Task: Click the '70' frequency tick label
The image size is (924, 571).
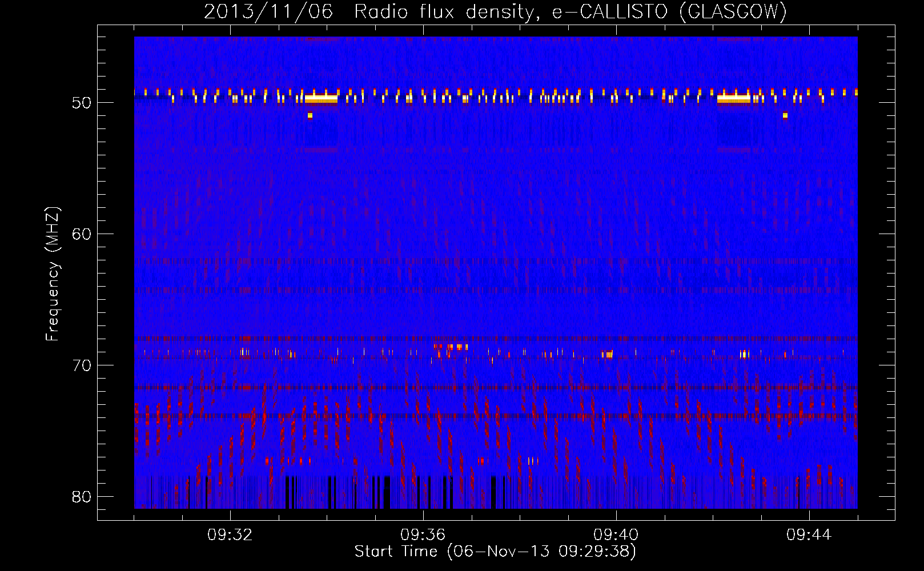Action: (82, 365)
